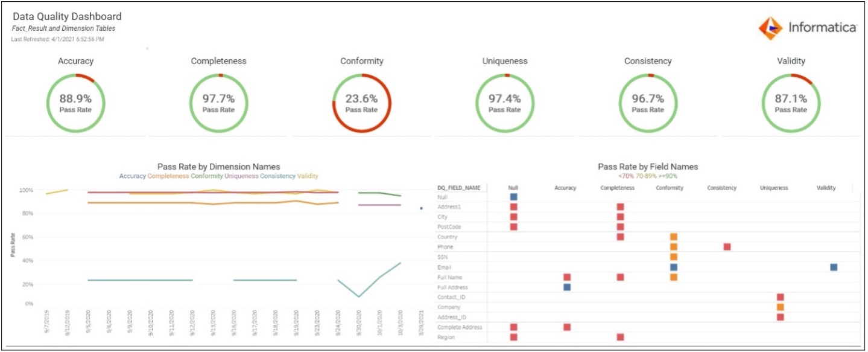This screenshot has width=868, height=352.
Task: Select Validity in the line chart legend
Action: pyautogui.click(x=308, y=176)
